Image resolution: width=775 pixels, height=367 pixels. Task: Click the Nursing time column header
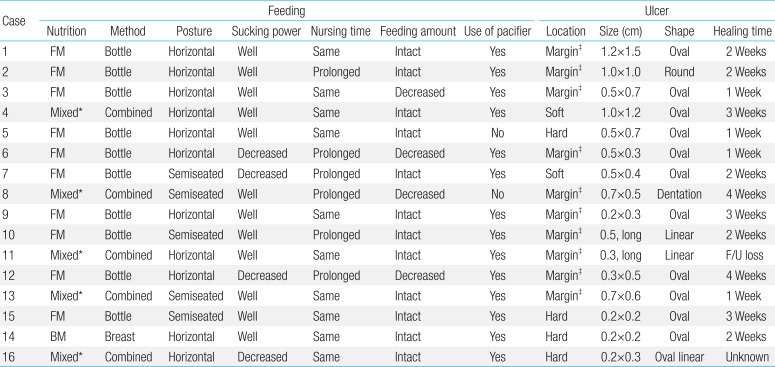[340, 32]
